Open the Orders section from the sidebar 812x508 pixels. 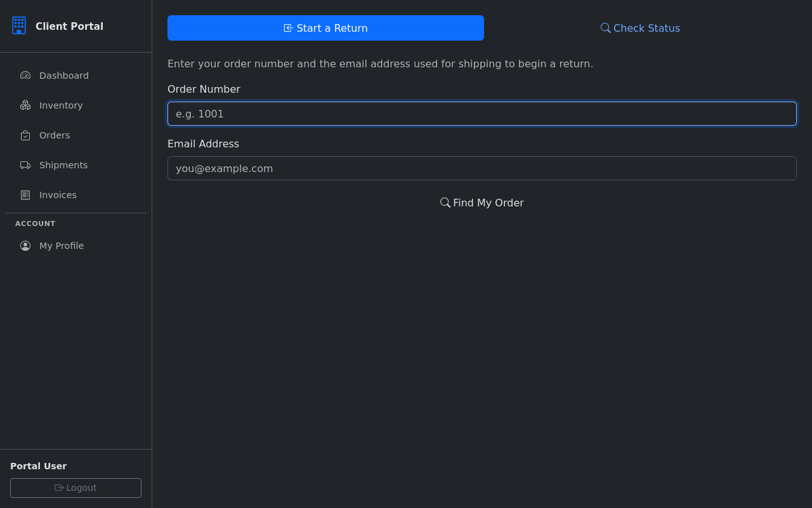pyautogui.click(x=54, y=135)
